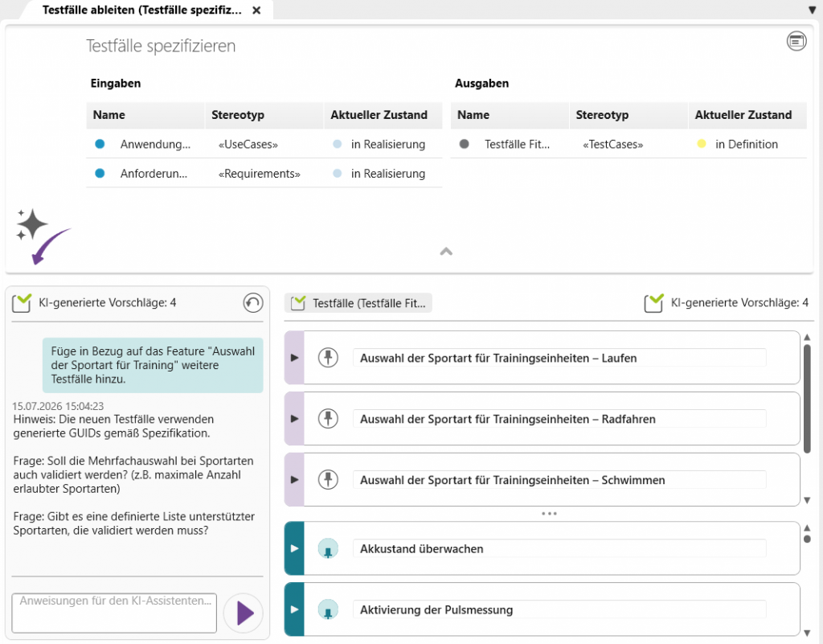Select the Anforderun... Requirements input row
This screenshot has height=644, width=823.
point(264,173)
